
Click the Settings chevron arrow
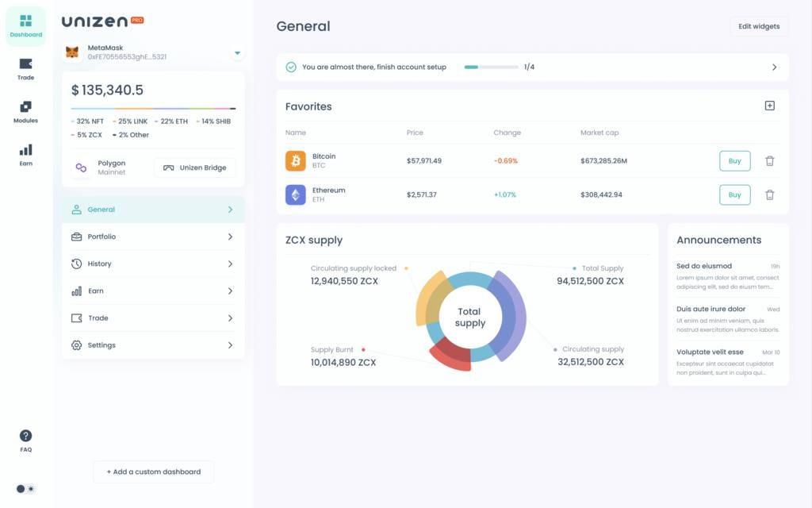231,345
